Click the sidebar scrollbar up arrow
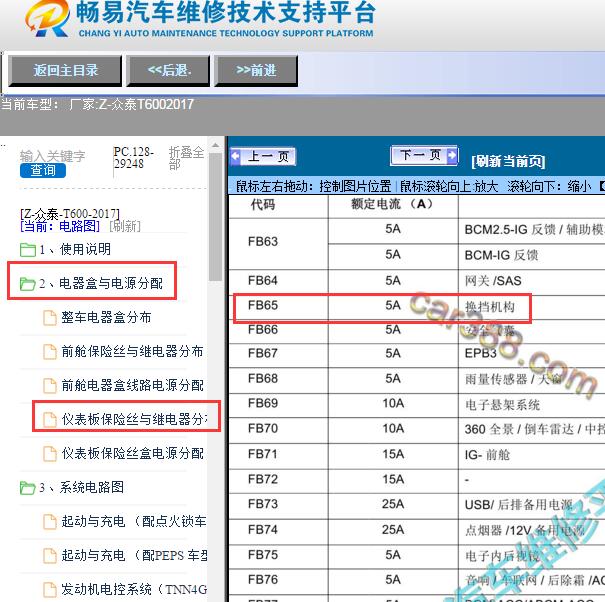The height and width of the screenshot is (602, 605). click(215, 145)
